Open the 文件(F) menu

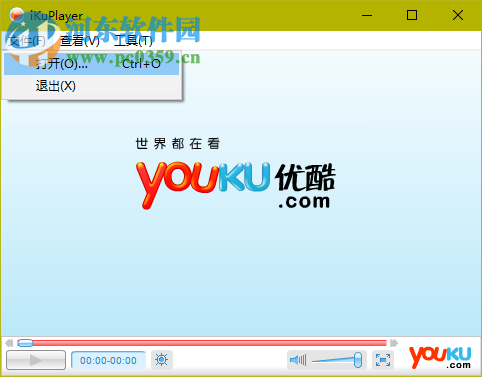click(27, 41)
